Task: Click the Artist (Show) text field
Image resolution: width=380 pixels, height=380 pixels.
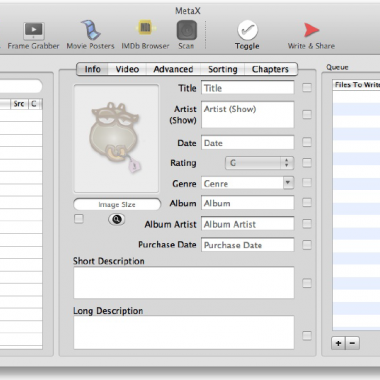Action: (248, 115)
